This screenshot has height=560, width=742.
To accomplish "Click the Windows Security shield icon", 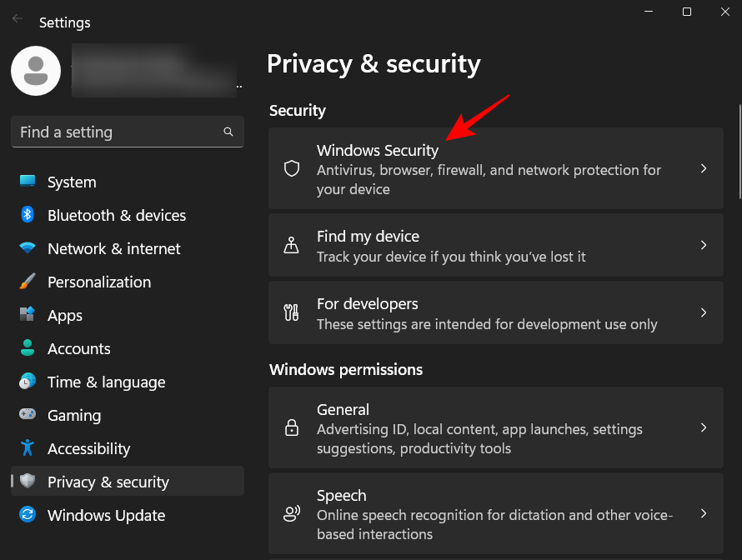I will click(x=291, y=168).
